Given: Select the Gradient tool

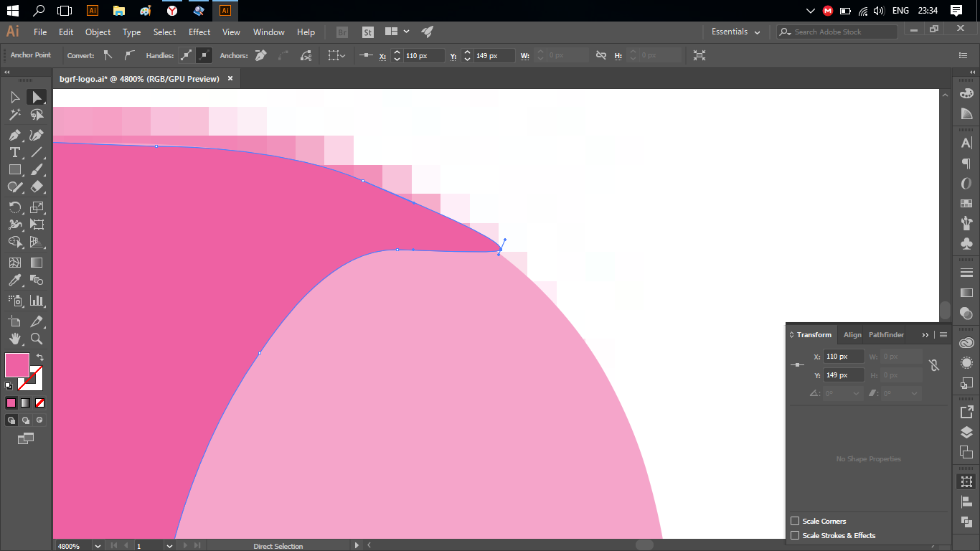Looking at the screenshot, I should coord(37,263).
